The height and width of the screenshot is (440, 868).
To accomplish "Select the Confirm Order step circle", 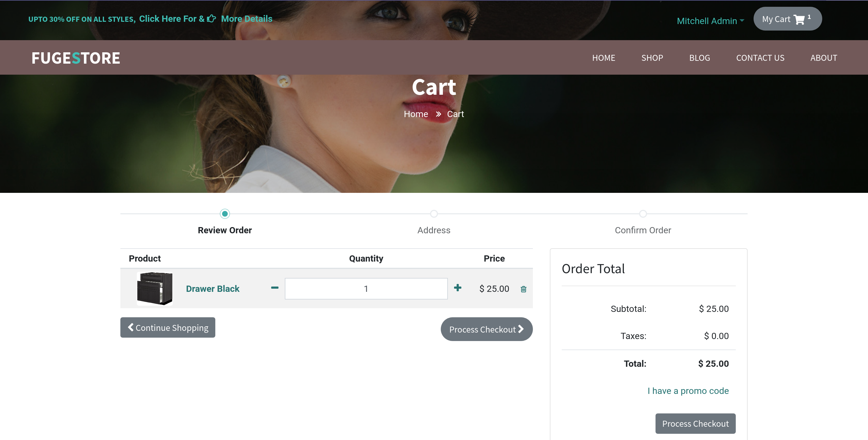I will [x=643, y=214].
